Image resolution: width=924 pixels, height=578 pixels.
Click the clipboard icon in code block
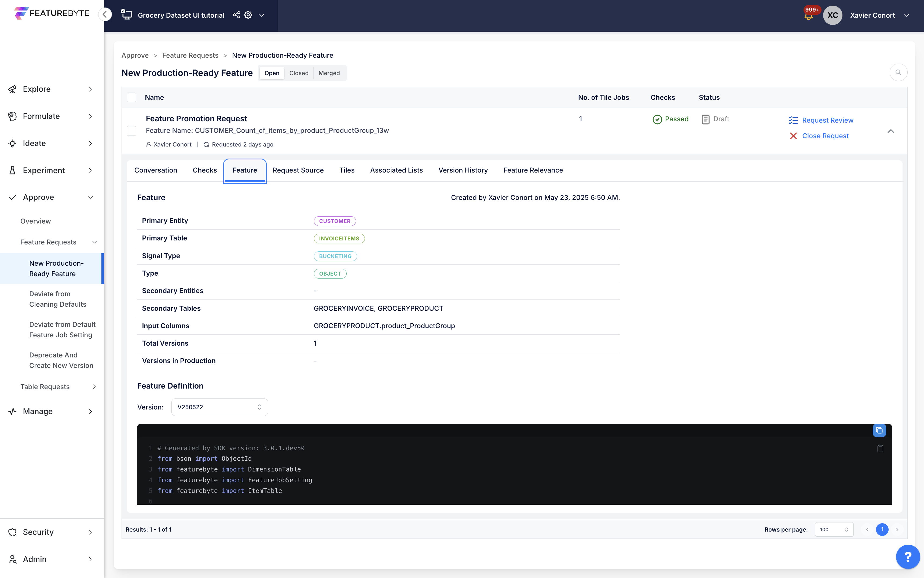point(880,448)
